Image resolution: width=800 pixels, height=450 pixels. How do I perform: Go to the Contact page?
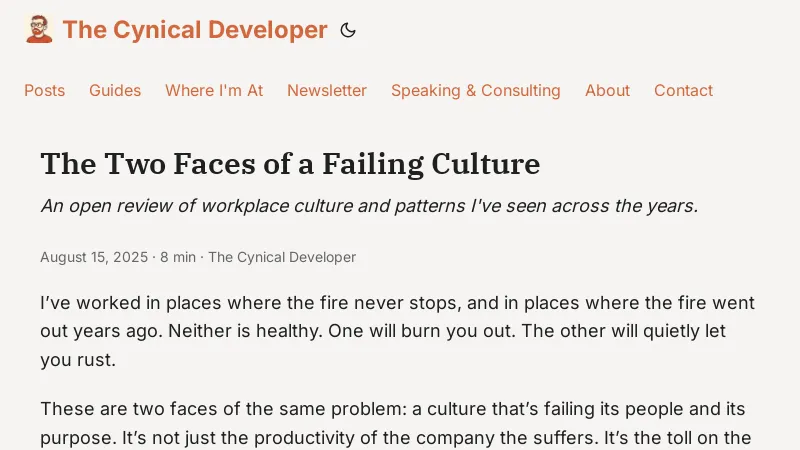[683, 90]
